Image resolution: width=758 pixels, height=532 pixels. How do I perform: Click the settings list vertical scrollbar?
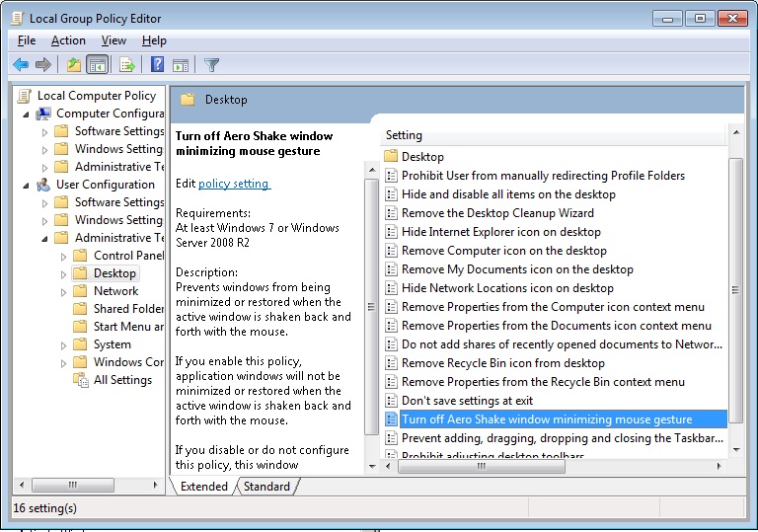[735, 296]
